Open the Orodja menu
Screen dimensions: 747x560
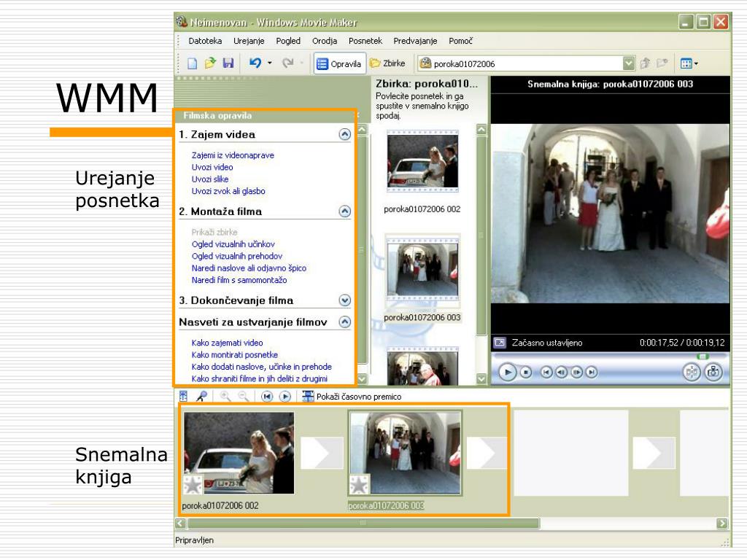tap(325, 41)
